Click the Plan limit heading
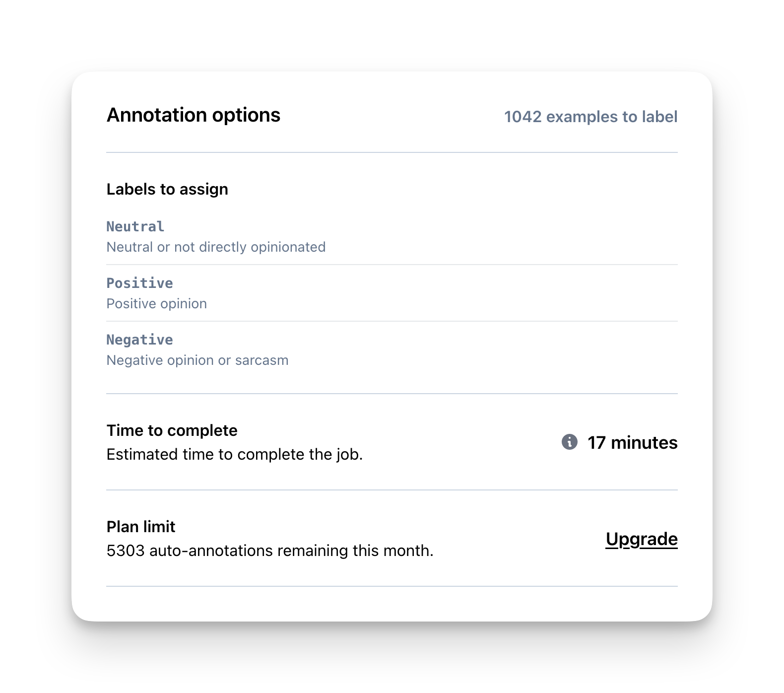 click(141, 527)
